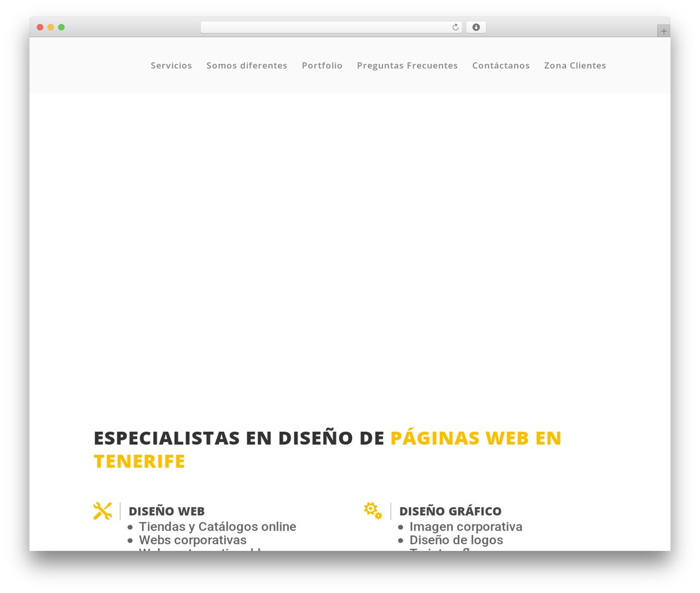The image size is (700, 593).
Task: Select 'Webs corporativas' list item
Action: [x=192, y=540]
